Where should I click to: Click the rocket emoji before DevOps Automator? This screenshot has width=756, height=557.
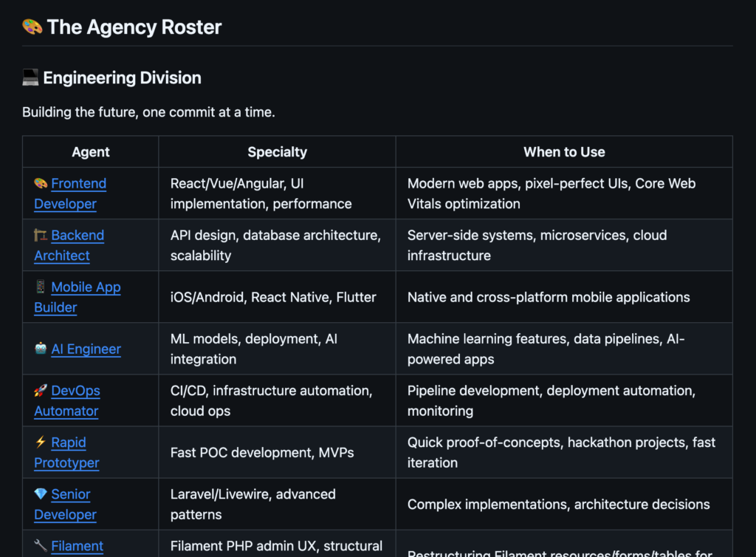click(x=41, y=391)
